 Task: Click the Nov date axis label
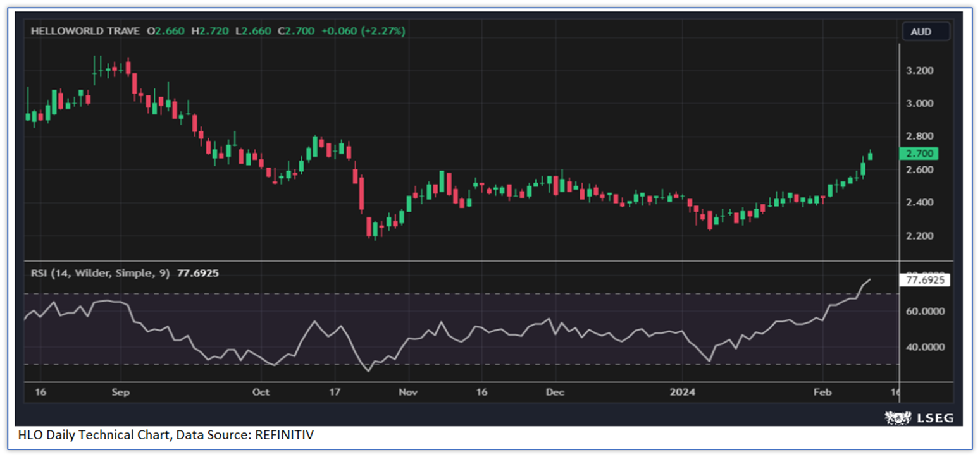click(x=408, y=392)
